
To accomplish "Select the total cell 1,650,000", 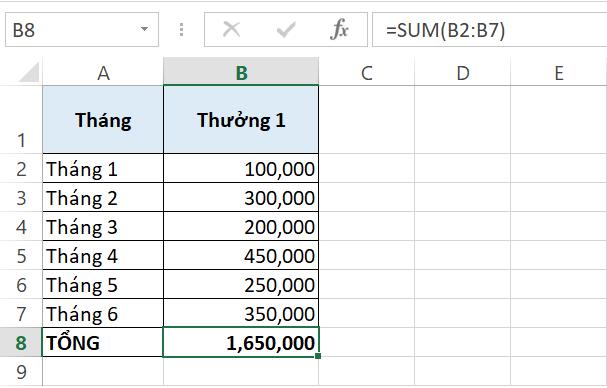I will click(241, 342).
